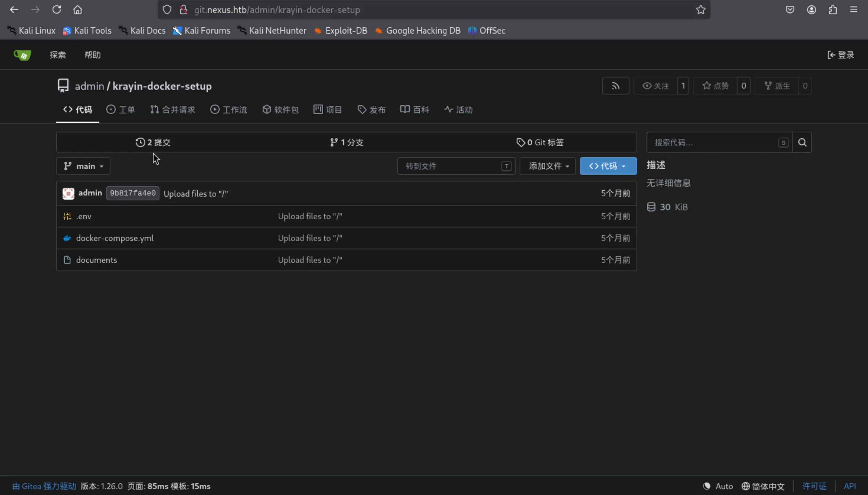Viewport: 868px width, 495px height.
Task: Open the 百科 wiki tab
Action: [415, 110]
